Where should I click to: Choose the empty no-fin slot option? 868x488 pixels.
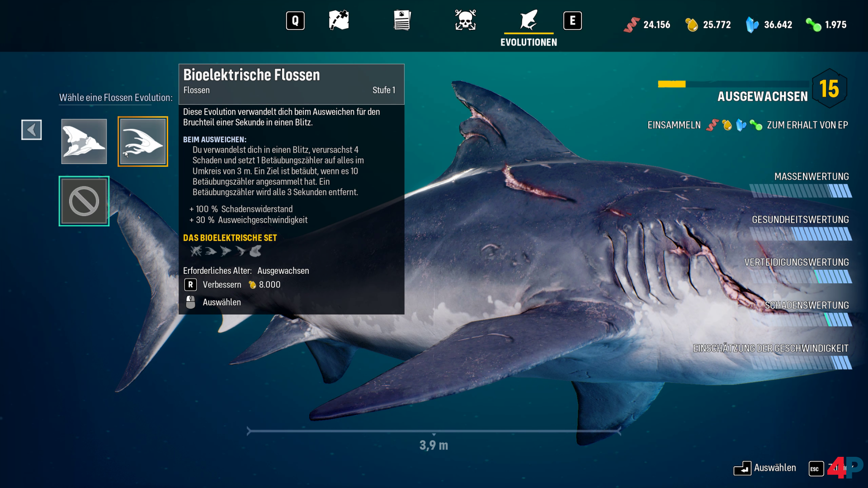click(84, 201)
